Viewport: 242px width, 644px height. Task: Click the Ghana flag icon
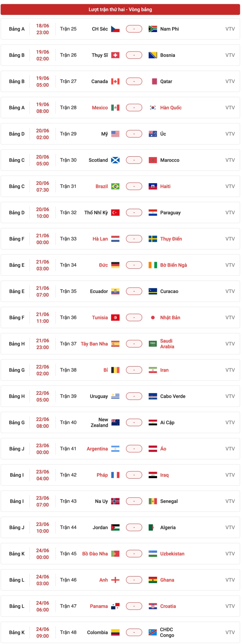point(153,580)
